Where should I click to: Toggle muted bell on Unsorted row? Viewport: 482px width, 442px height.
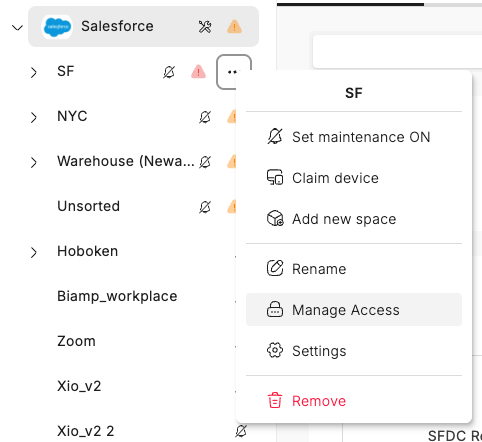click(x=205, y=207)
